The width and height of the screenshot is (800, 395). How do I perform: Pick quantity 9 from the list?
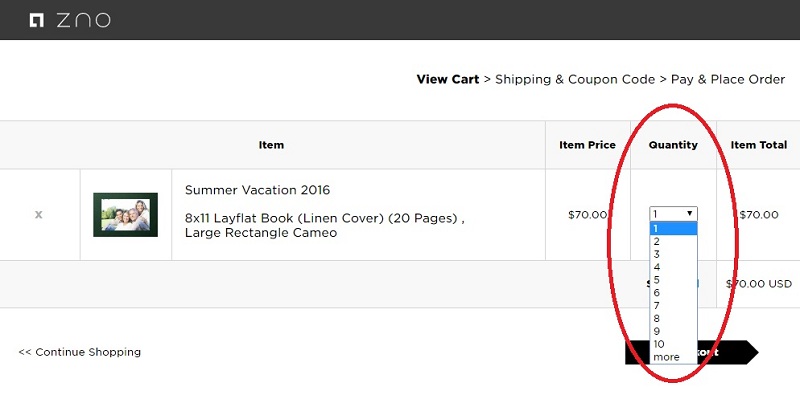tap(673, 331)
